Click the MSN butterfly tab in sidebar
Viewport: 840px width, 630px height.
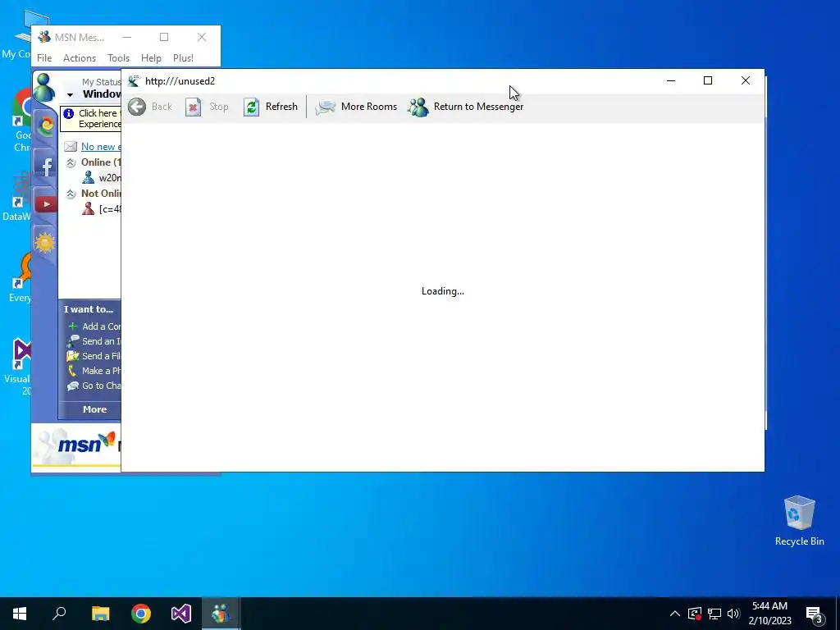click(x=46, y=127)
